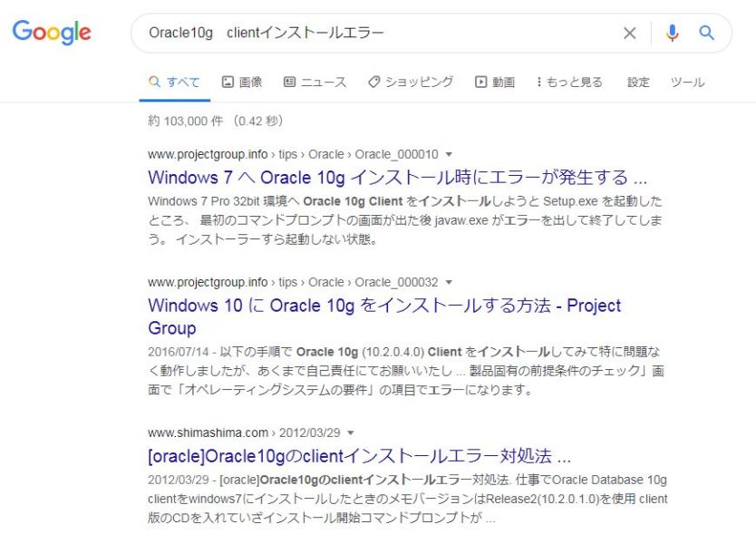Open the ニュース tab
The height and width of the screenshot is (544, 756).
(x=315, y=82)
